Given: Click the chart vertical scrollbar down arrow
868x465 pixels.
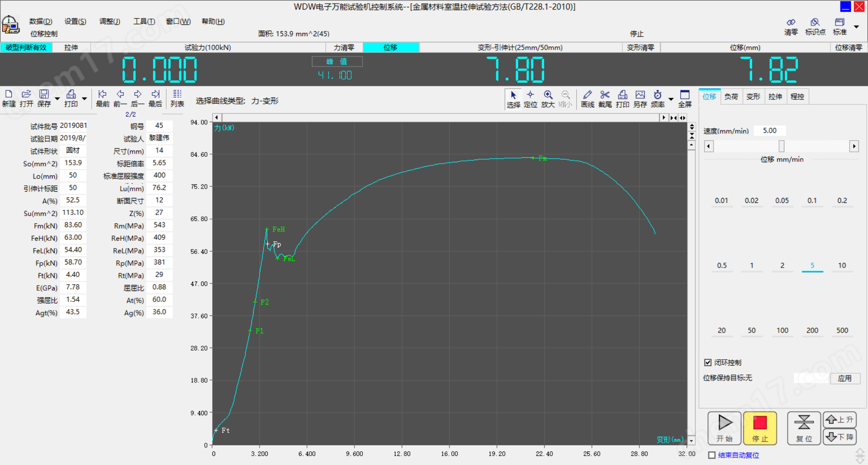Looking at the screenshot, I should pyautogui.click(x=692, y=440).
